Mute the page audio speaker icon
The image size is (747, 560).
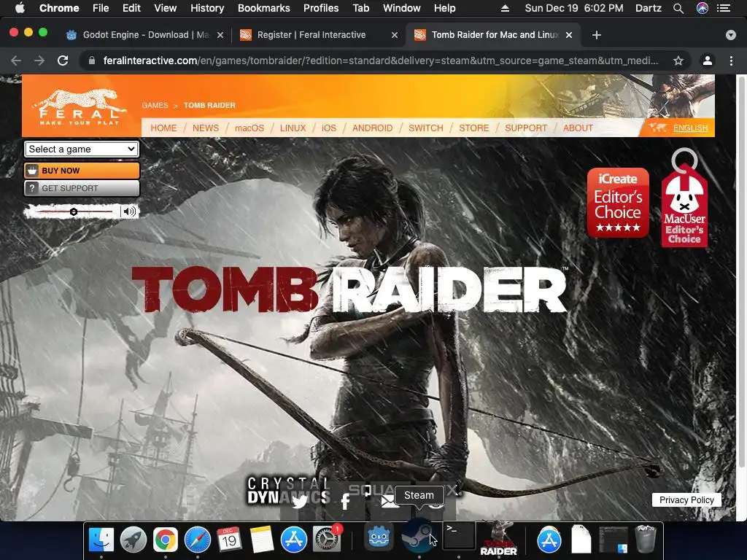(x=129, y=211)
